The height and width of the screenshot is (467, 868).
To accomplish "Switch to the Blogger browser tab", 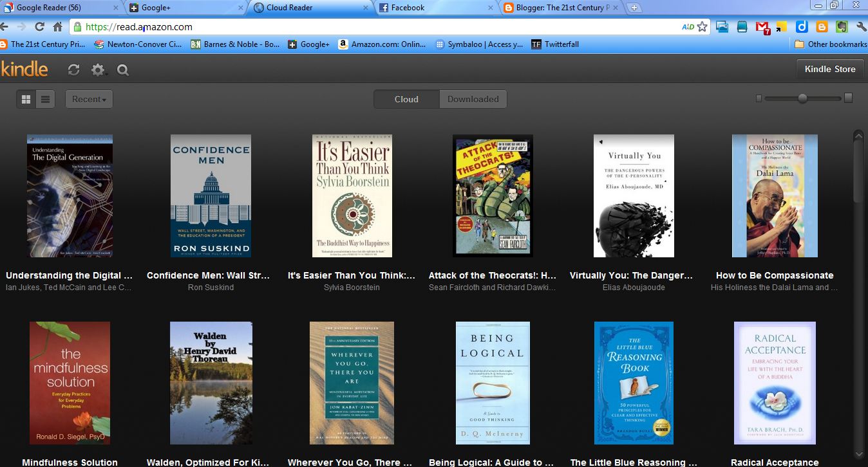I will point(560,8).
